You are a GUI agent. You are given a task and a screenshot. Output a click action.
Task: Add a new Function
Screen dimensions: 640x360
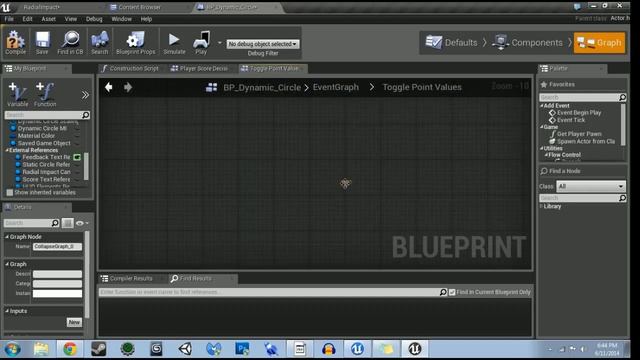(45, 94)
